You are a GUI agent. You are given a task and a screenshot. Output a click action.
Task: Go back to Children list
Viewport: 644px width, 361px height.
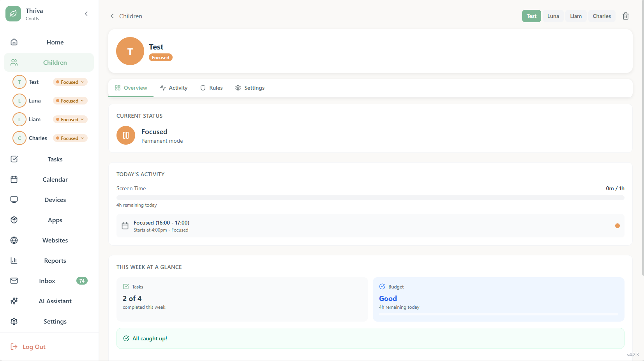coord(126,16)
